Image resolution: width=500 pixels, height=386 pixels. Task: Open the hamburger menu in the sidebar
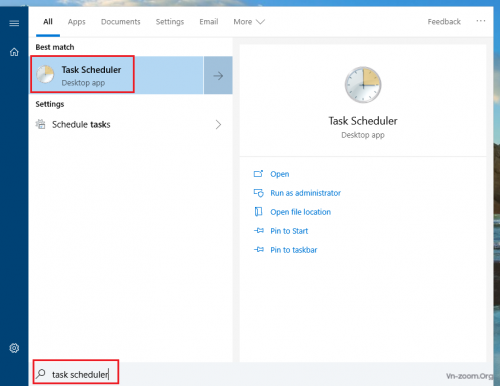(14, 23)
